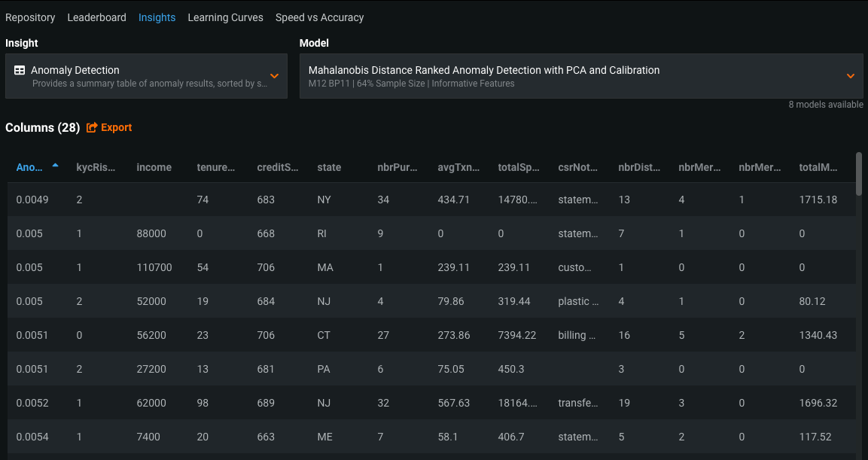Screen dimensions: 868x460
Task: Select the row cell with income 110700
Action: coord(154,267)
